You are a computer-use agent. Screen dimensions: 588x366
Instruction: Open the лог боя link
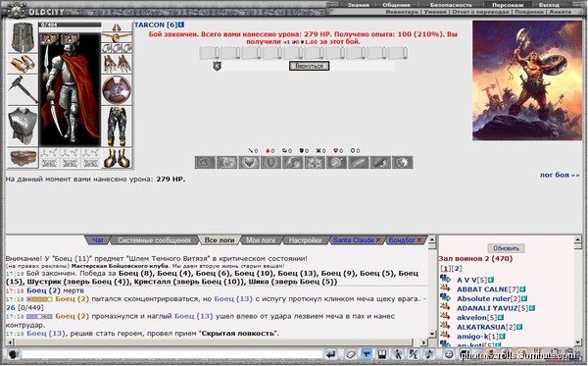[560, 175]
